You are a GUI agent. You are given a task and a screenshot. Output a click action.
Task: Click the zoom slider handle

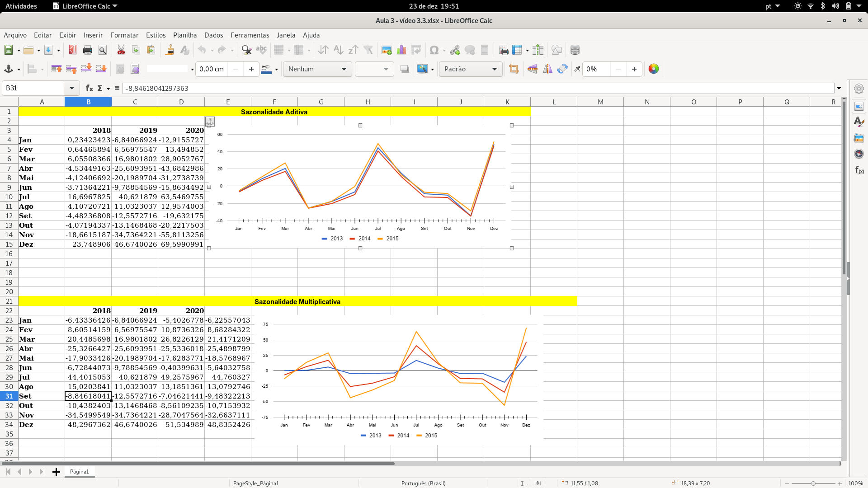pos(813,483)
